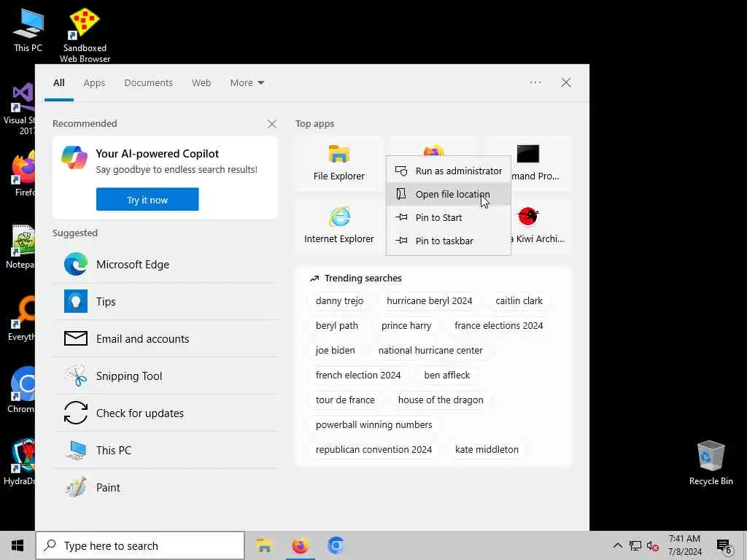This screenshot has width=747, height=560.
Task: Open This PC from Suggested list
Action: coord(166,450)
